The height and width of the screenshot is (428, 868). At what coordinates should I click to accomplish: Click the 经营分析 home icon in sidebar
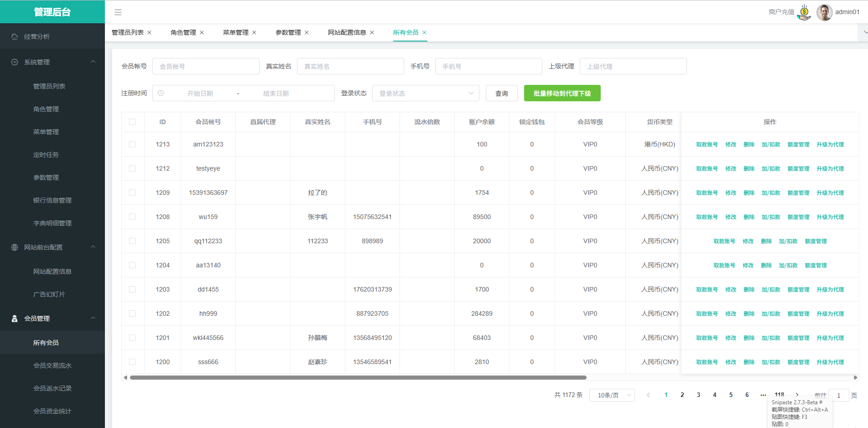click(x=15, y=37)
